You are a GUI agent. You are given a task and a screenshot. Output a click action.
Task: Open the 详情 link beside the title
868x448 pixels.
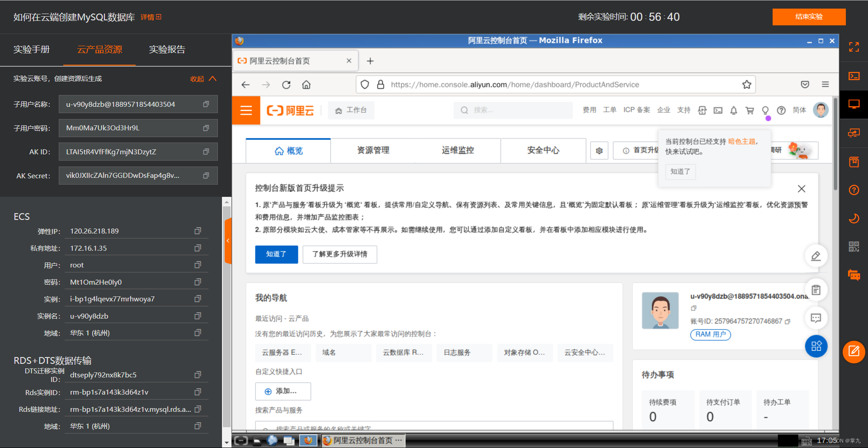pos(151,17)
